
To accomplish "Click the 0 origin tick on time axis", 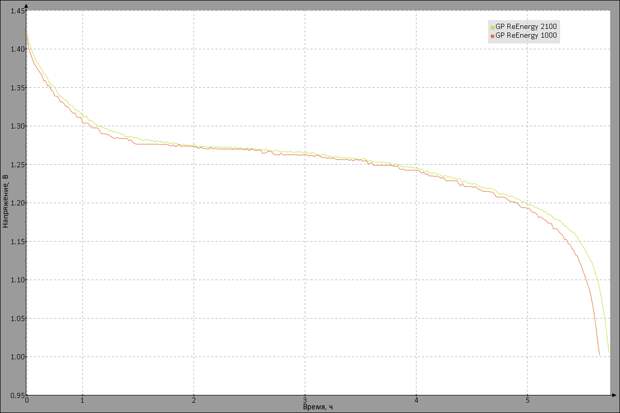I will (x=27, y=401).
